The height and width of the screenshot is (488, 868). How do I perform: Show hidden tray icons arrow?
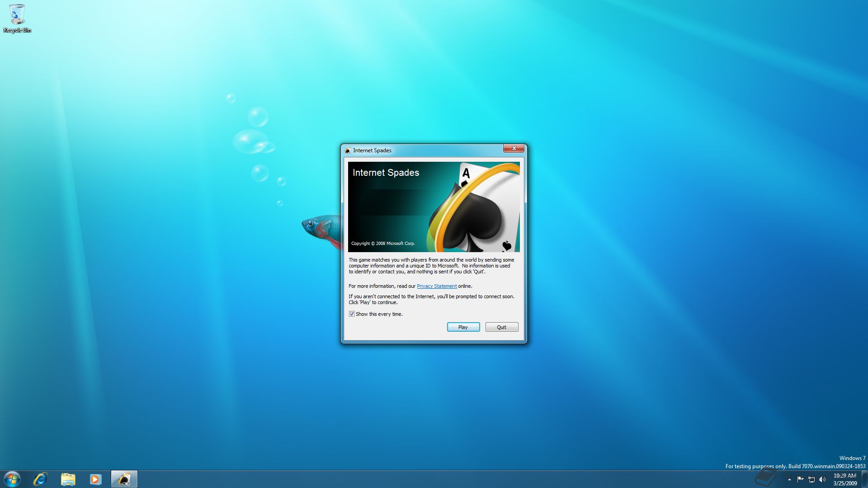pyautogui.click(x=789, y=479)
